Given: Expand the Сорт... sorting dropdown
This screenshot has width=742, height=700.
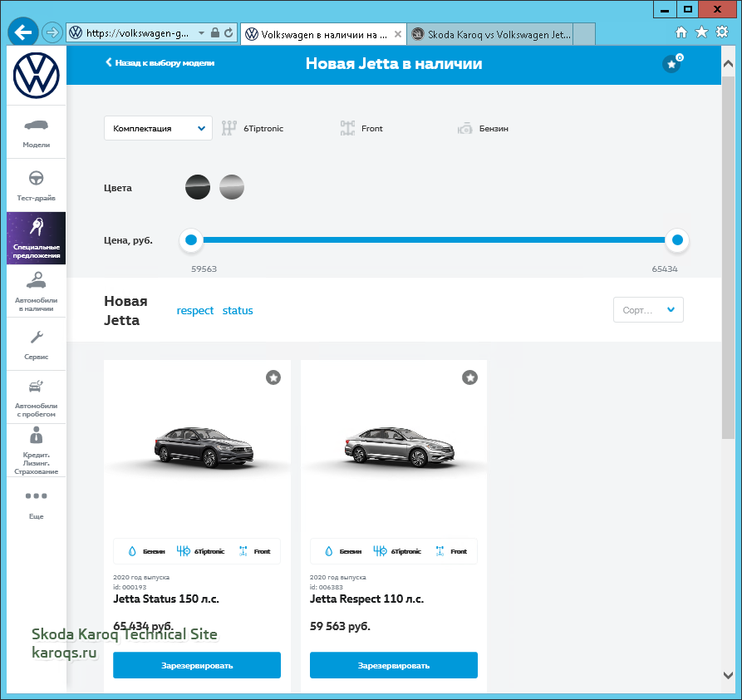Looking at the screenshot, I should click(x=648, y=310).
